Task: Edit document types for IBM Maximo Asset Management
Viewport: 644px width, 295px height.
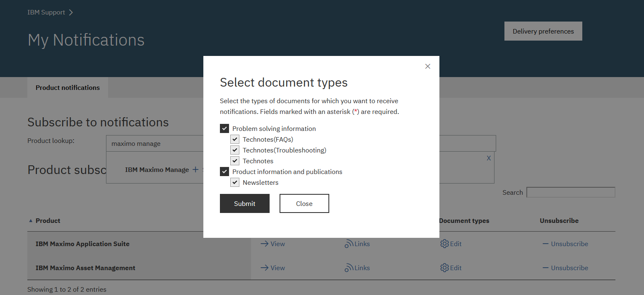Action: point(451,268)
